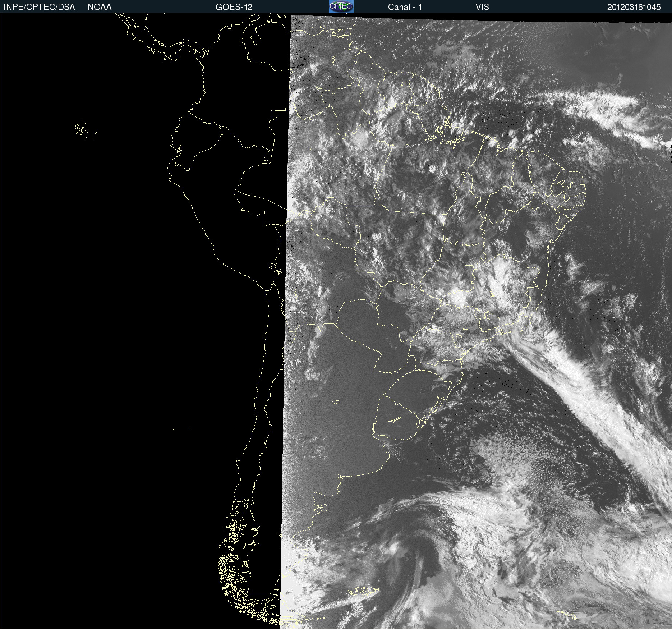The width and height of the screenshot is (672, 629).
Task: Select the timestamp 201203161045
Action: (634, 7)
